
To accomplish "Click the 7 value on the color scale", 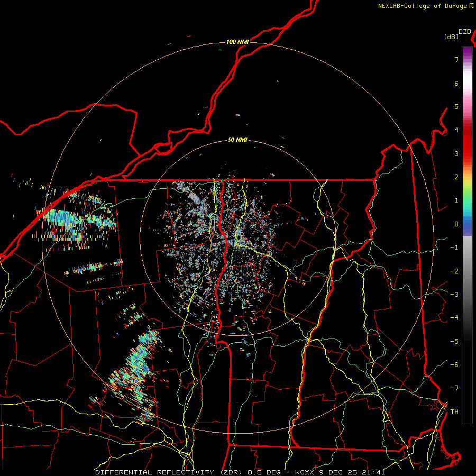I will click(x=456, y=59).
